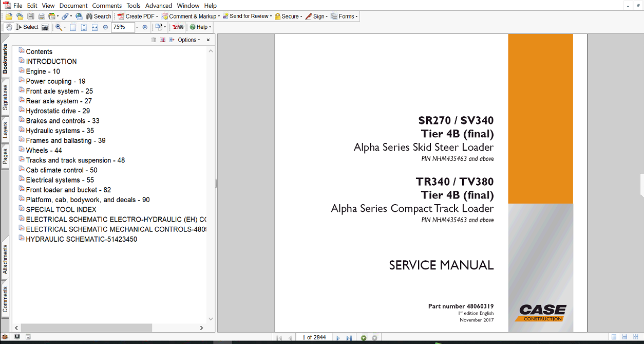Click the Save disk icon
The image size is (644, 344).
click(x=31, y=16)
